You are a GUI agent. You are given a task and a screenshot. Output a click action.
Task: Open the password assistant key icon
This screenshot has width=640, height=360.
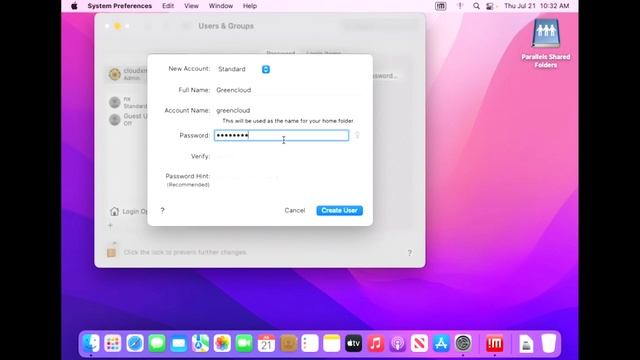click(x=357, y=135)
